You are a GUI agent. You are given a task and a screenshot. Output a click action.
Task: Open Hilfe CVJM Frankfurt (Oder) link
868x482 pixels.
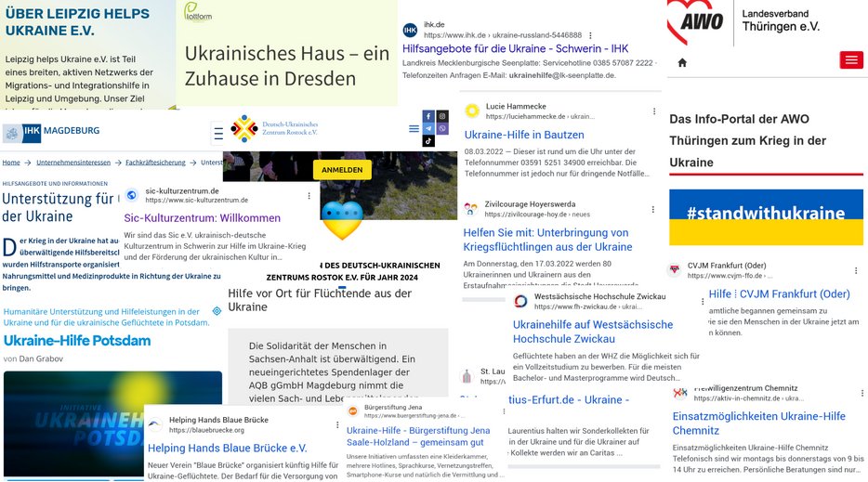coord(780,293)
